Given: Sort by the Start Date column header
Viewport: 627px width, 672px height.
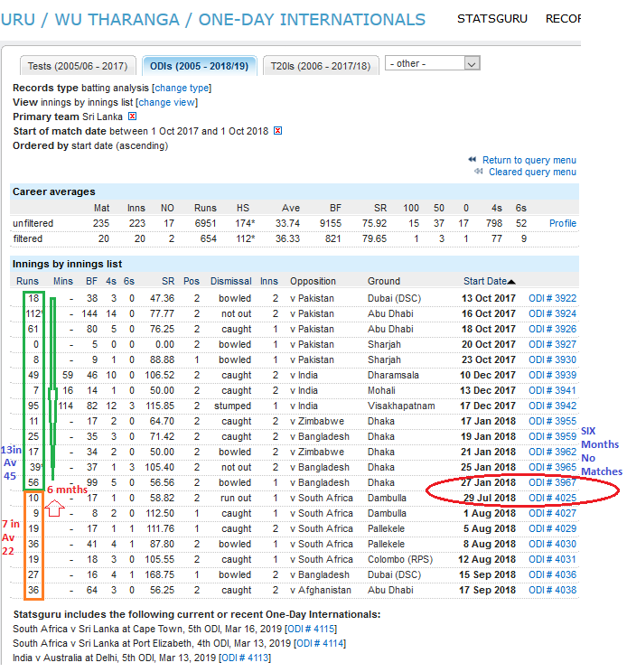Looking at the screenshot, I should [x=485, y=282].
